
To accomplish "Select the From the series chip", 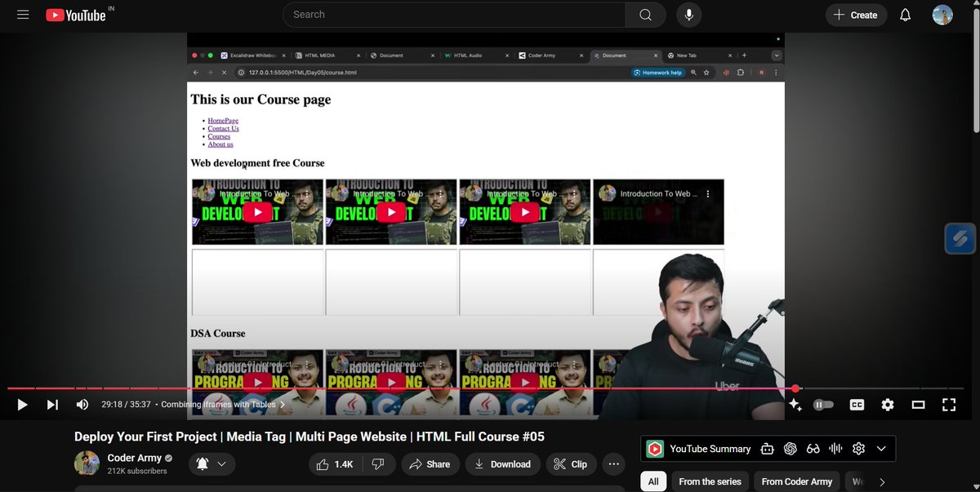I will tap(710, 481).
